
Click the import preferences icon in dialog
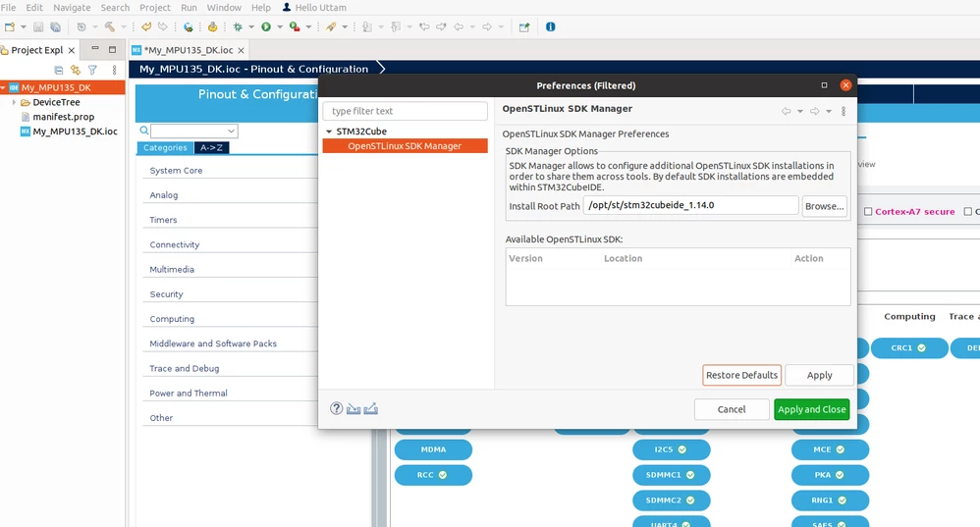tap(354, 409)
